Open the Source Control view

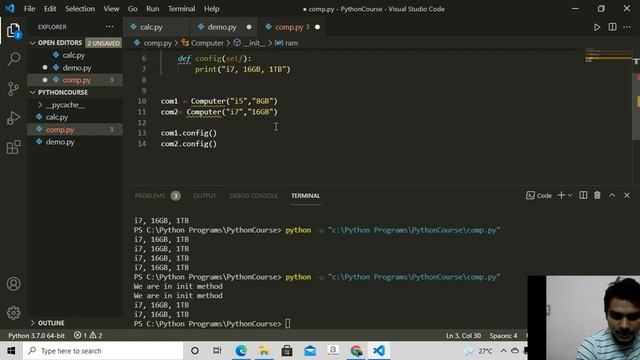tap(13, 88)
